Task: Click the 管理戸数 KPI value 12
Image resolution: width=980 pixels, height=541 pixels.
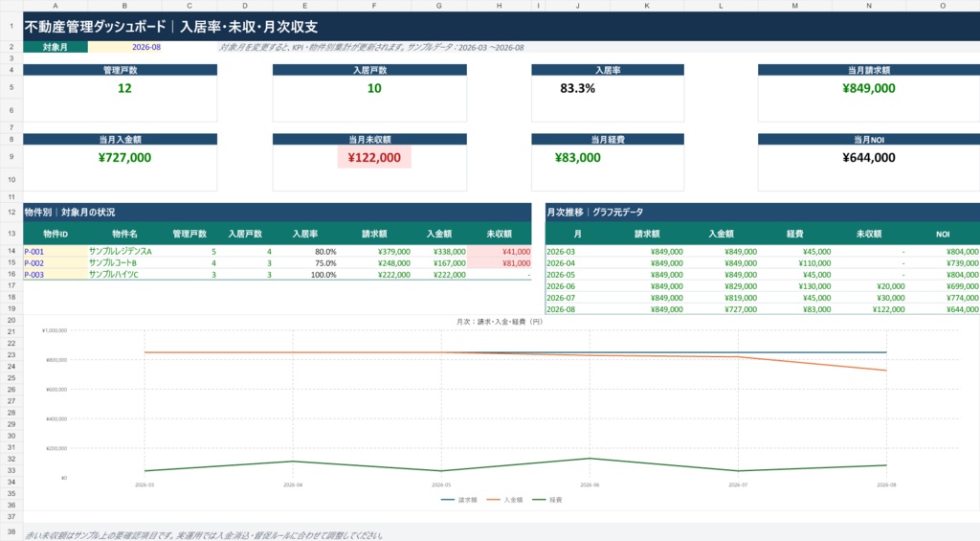Action: point(124,88)
